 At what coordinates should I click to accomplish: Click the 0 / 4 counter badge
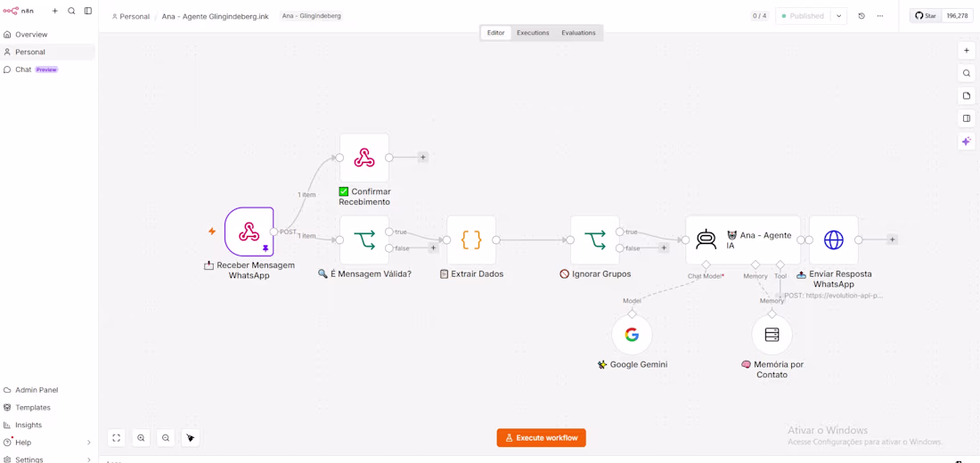coord(759,16)
